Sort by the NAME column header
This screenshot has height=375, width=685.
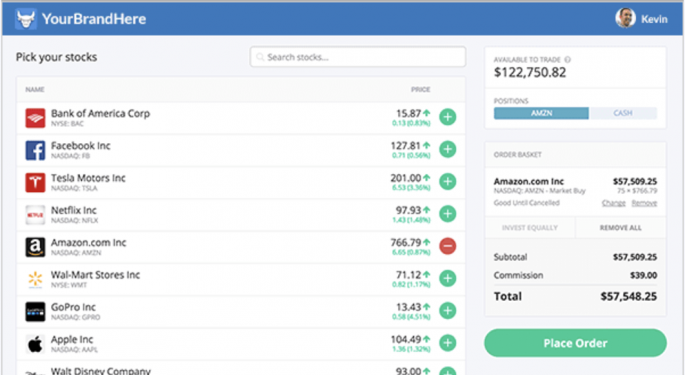[x=35, y=90]
